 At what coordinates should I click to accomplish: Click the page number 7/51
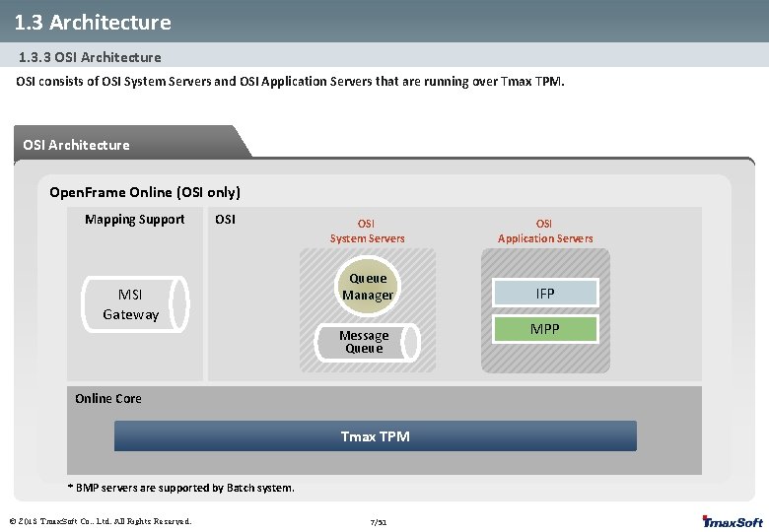(379, 522)
